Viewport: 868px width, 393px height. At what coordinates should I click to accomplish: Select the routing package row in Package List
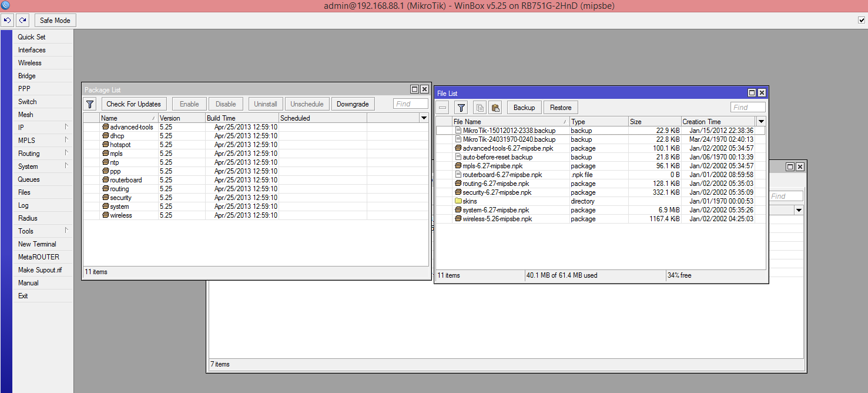pos(256,189)
